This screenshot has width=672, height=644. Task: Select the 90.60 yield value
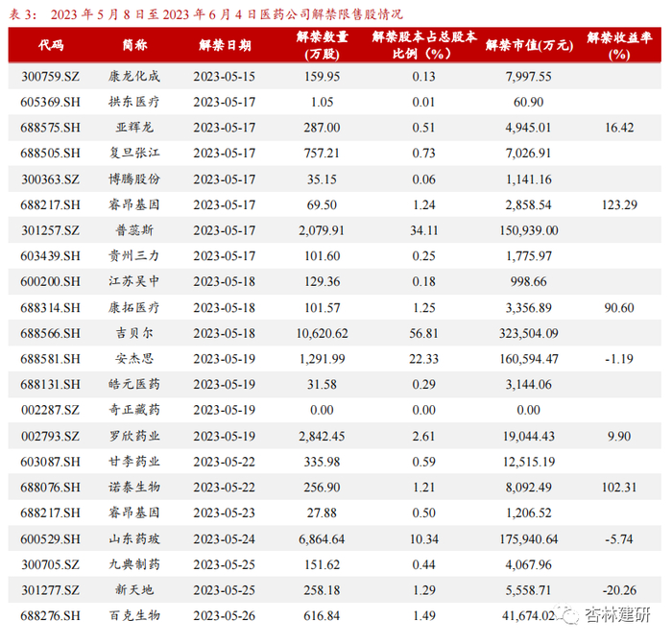tap(619, 308)
